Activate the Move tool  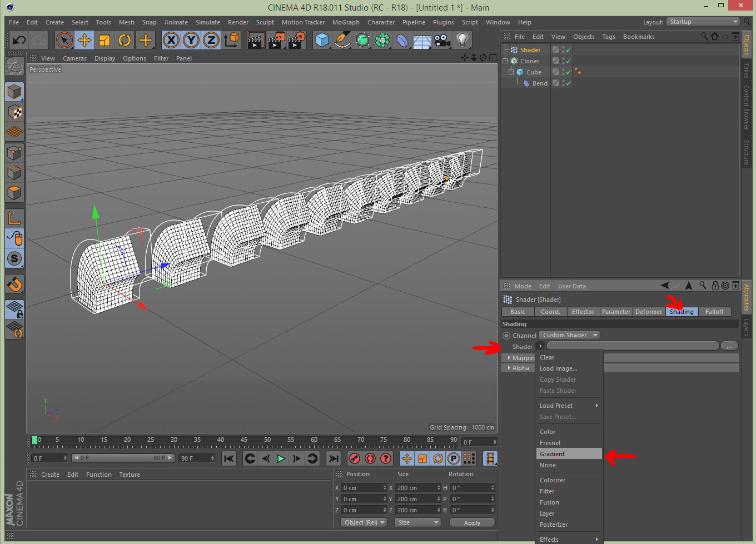click(x=84, y=40)
